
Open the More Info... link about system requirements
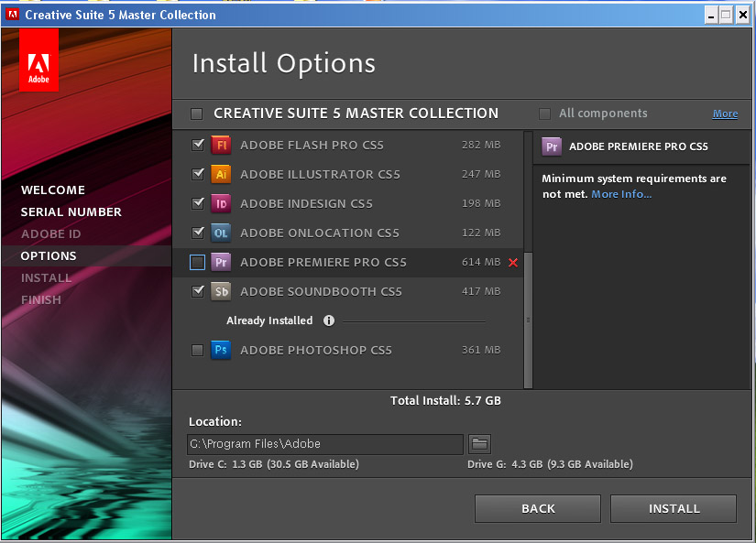pos(621,194)
